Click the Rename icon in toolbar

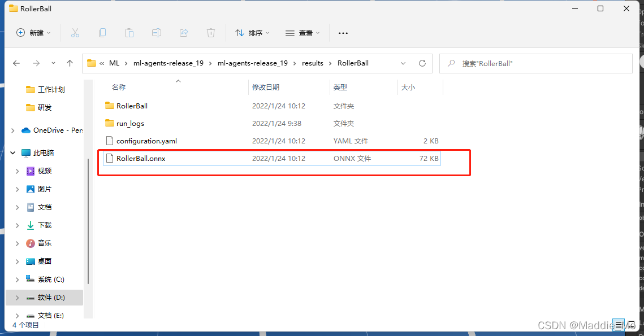pyautogui.click(x=157, y=33)
